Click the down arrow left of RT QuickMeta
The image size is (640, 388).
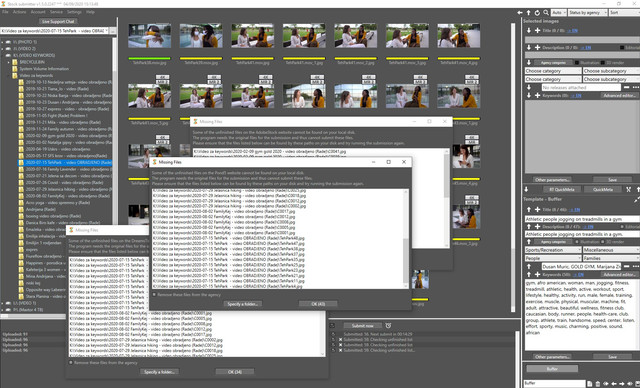(526, 189)
